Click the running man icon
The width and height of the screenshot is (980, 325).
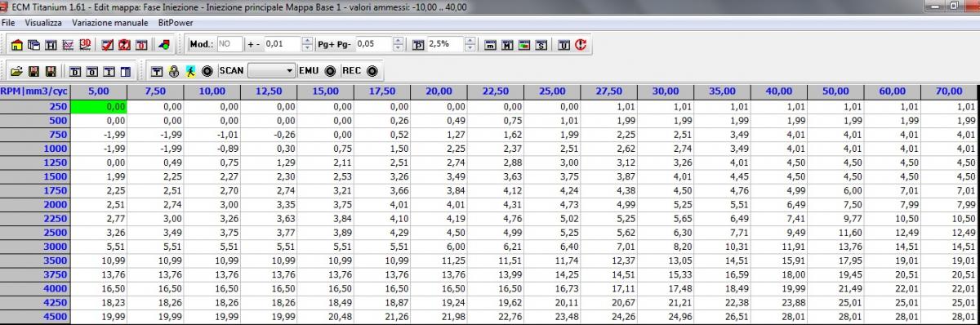tap(190, 71)
